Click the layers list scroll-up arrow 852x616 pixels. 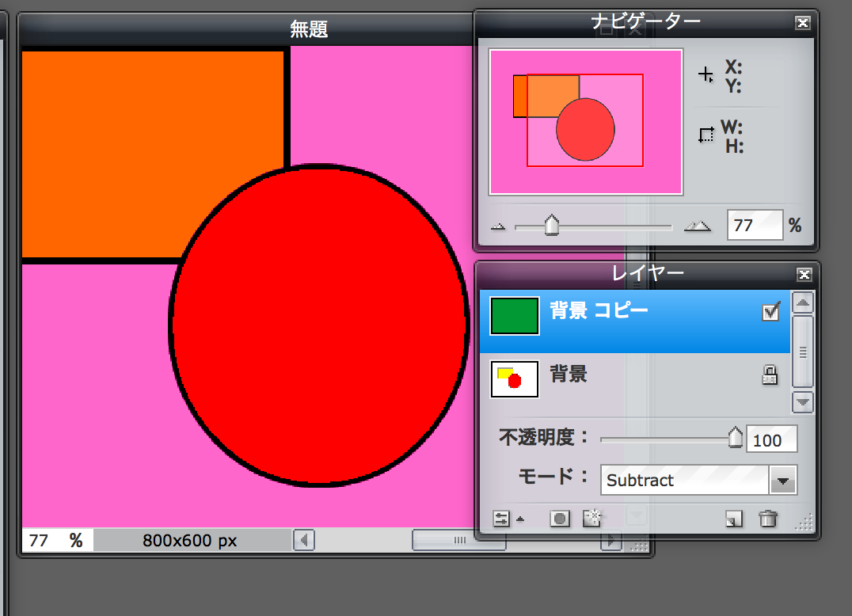coord(803,303)
